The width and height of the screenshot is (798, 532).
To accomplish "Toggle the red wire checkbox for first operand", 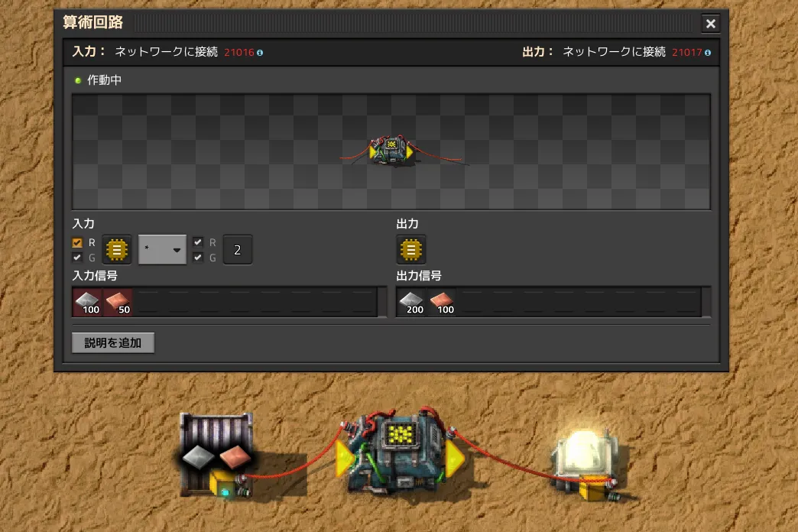I will tap(77, 243).
